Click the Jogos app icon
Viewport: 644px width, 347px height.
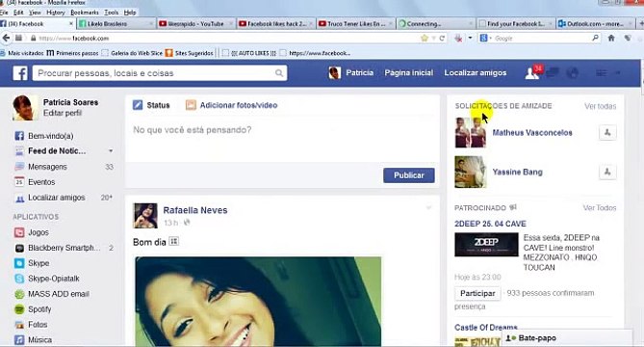[x=19, y=232]
